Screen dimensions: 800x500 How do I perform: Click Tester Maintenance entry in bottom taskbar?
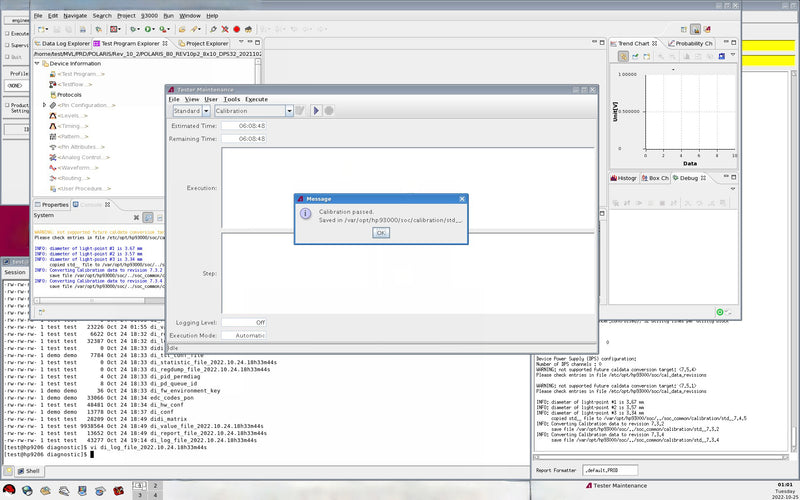pyautogui.click(x=616, y=486)
